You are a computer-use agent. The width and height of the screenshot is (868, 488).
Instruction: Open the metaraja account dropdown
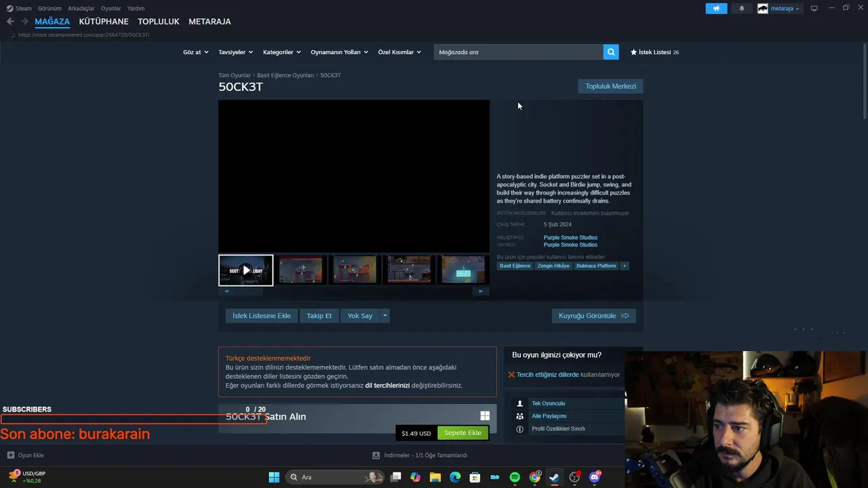[x=779, y=9]
